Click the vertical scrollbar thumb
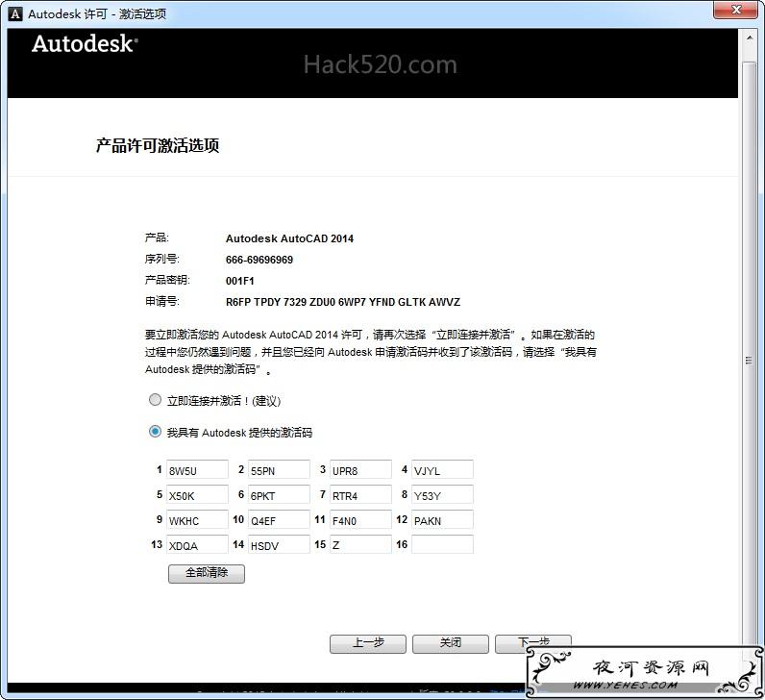 point(750,362)
